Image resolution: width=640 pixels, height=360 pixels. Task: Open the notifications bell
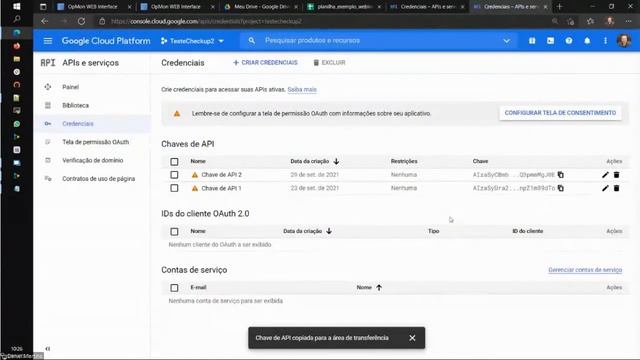pyautogui.click(x=587, y=41)
